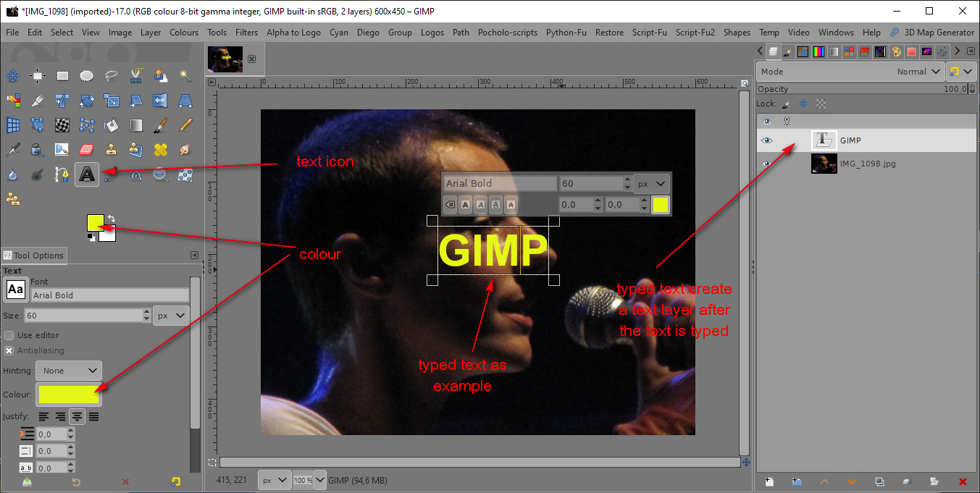Toggle lock alpha channel
The image size is (980, 493).
coord(821,104)
